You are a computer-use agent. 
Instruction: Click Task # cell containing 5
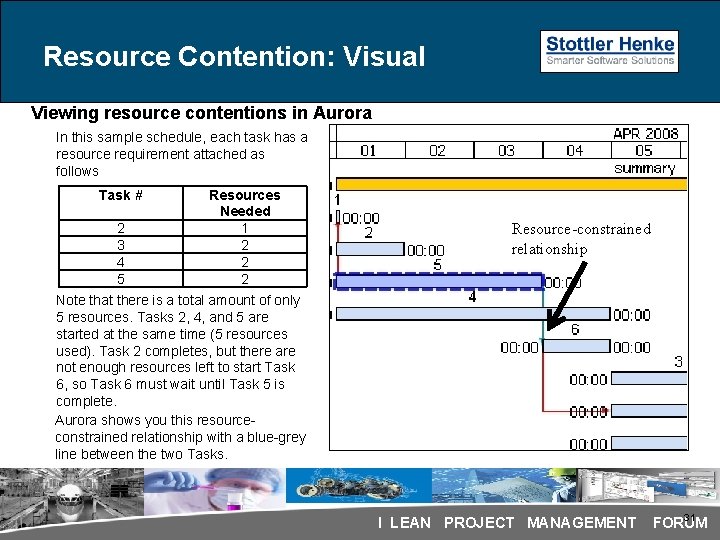(121, 279)
